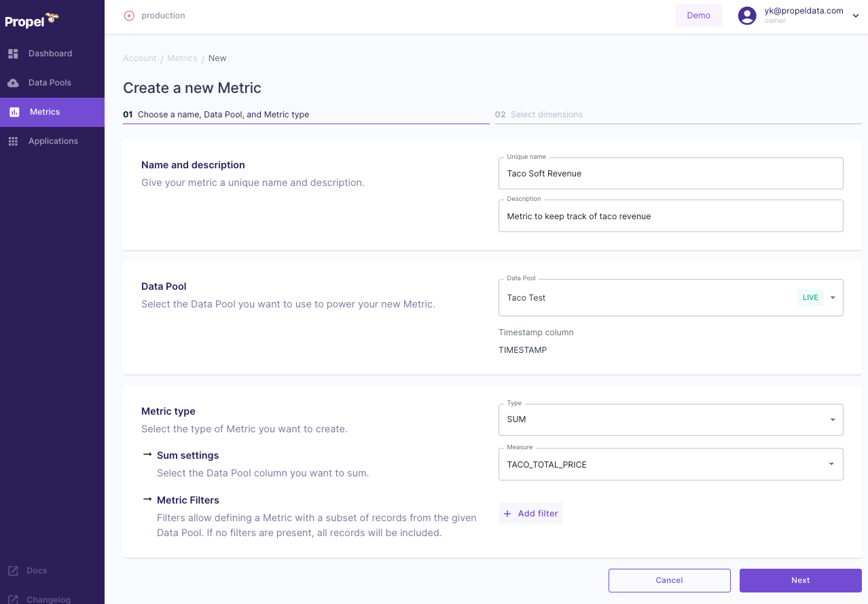Screen dimensions: 868x604
Task: Click the Dashboard grid icon
Action: coord(13,54)
